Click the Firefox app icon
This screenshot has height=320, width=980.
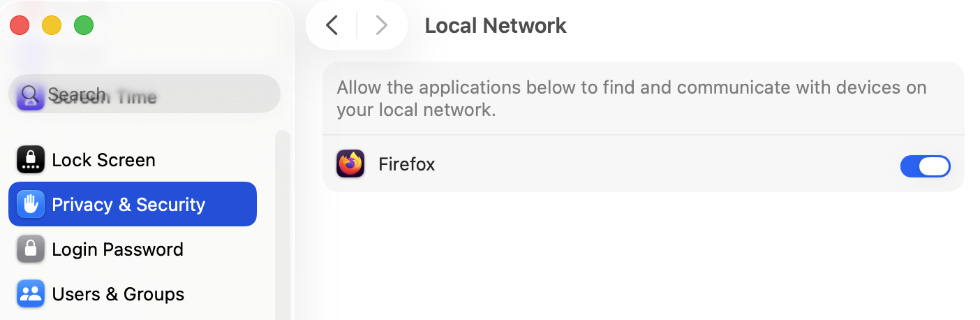pos(350,164)
